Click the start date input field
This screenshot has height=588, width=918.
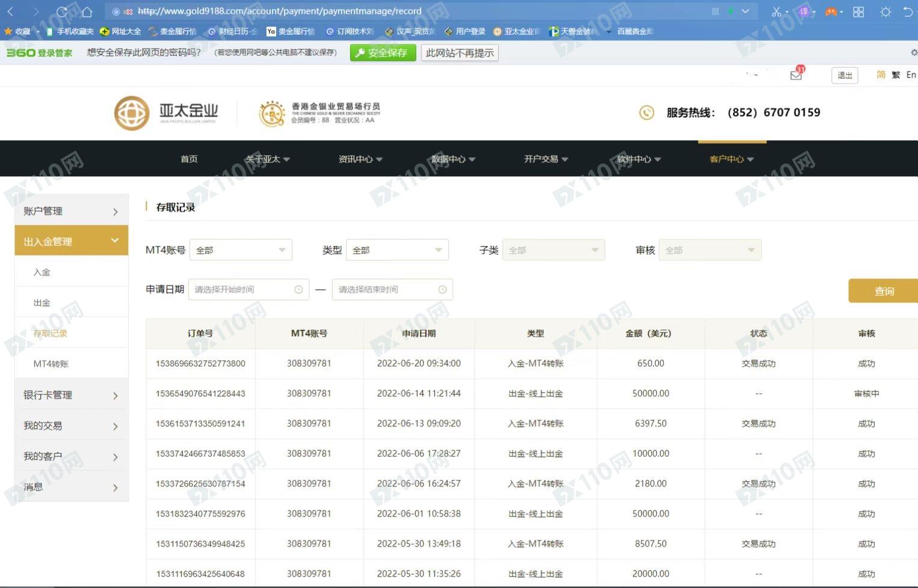[248, 290]
